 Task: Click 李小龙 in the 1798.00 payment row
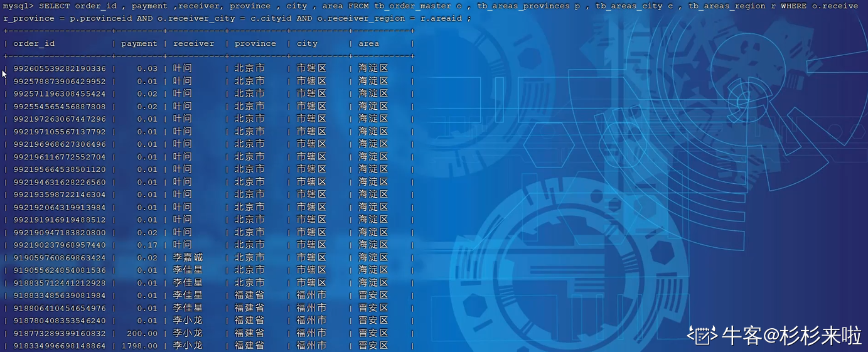click(x=188, y=346)
